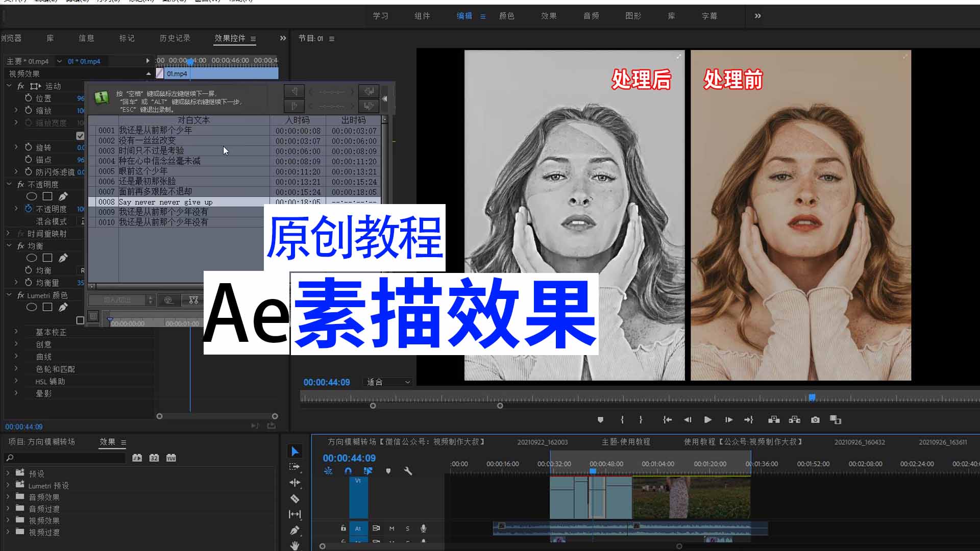Toggle animation stopwatch for 位置
This screenshot has width=980, height=551.
click(x=29, y=98)
